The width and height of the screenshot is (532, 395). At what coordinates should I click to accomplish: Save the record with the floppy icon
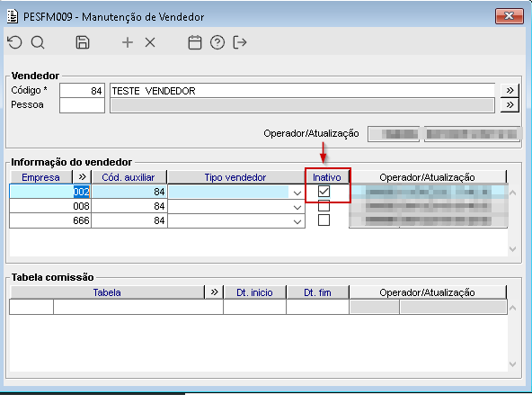83,43
